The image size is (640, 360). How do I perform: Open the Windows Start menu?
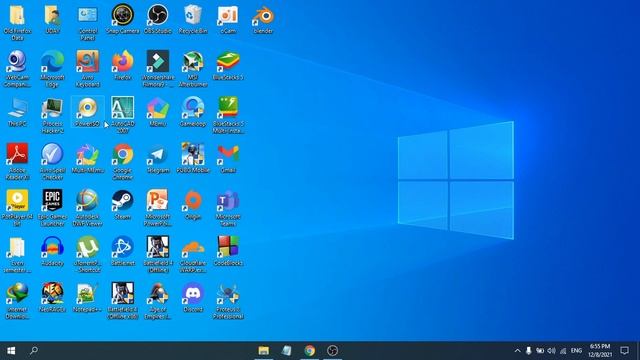11,351
